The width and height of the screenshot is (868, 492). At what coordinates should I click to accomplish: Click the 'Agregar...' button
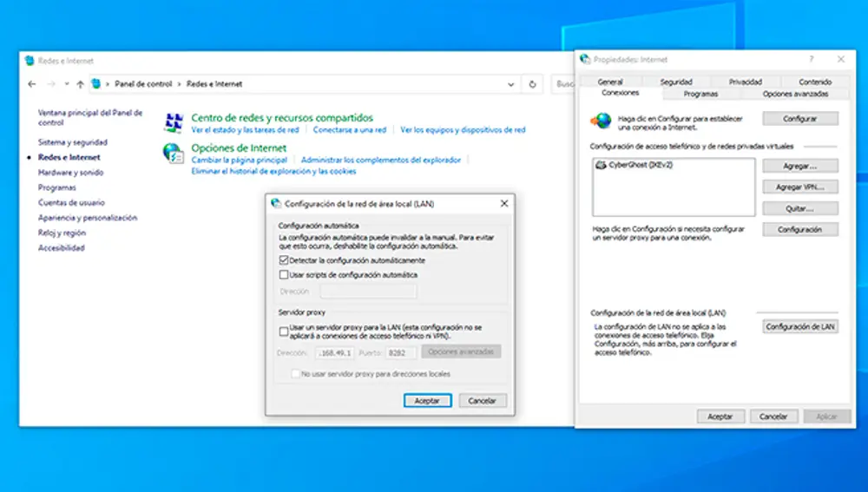click(x=800, y=166)
